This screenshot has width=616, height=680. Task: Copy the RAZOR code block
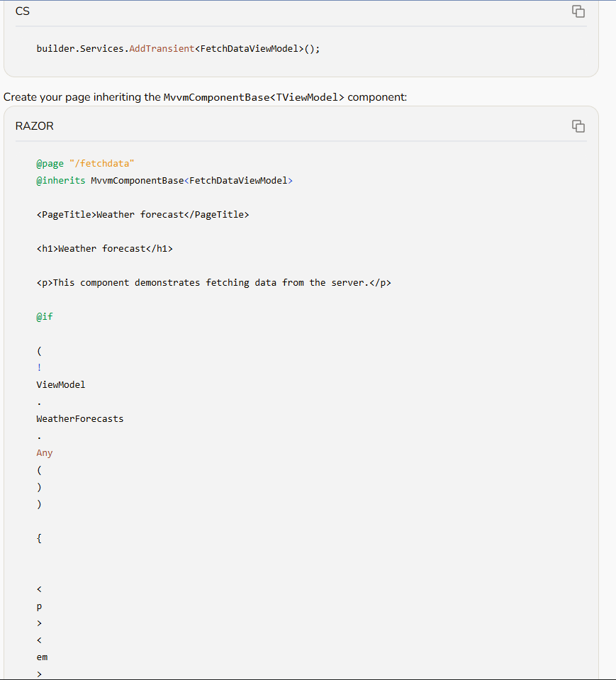[578, 126]
